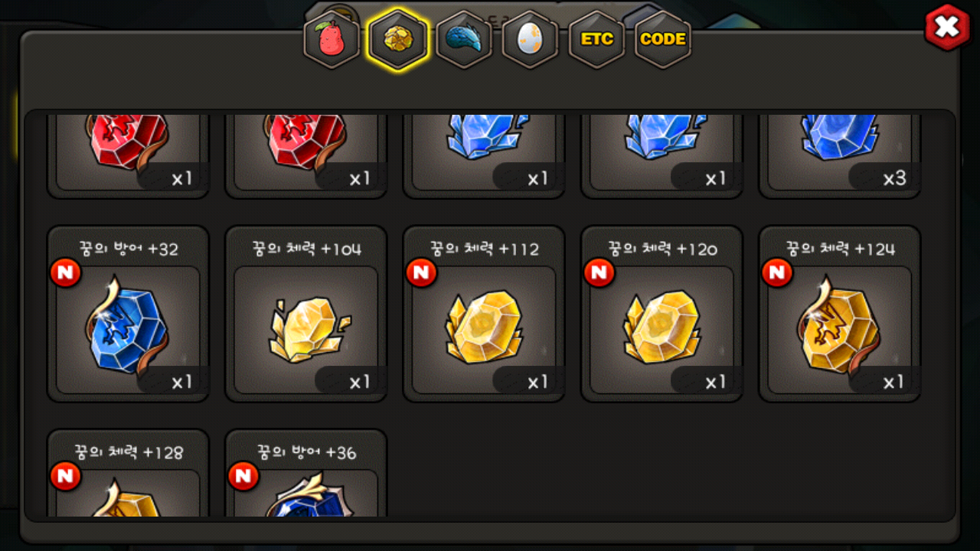
Task: Select the yellow 꿈의 체력 +104 crystal
Action: 305,314
